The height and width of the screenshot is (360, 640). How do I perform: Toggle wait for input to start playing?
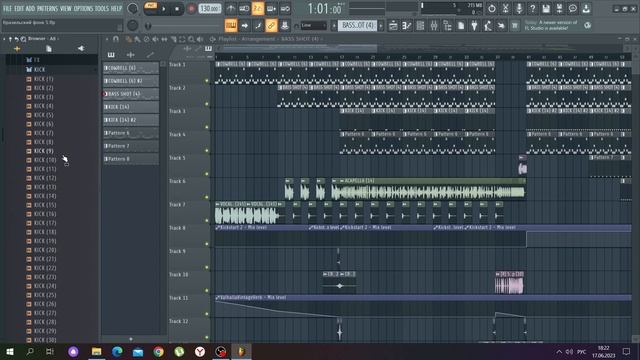[244, 9]
